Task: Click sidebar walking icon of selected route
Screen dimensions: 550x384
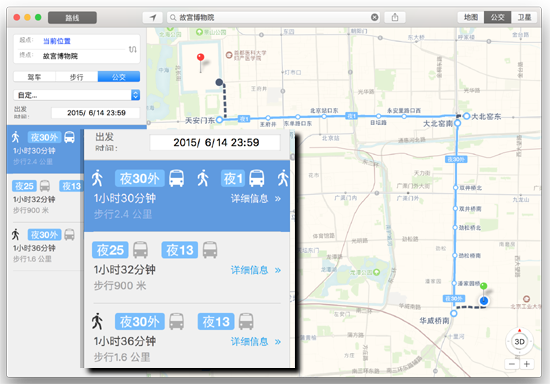Action: (x=16, y=137)
